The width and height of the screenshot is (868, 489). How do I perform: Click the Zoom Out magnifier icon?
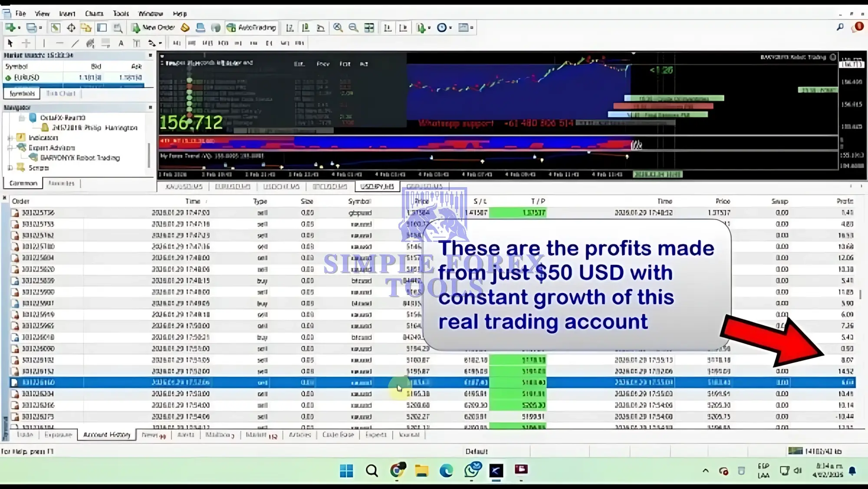click(x=353, y=28)
